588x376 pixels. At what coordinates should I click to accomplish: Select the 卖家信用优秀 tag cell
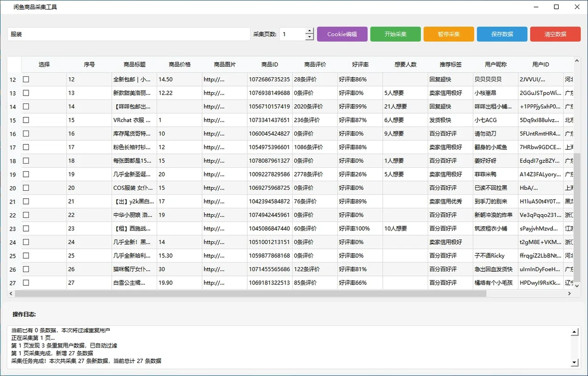pyautogui.click(x=450, y=201)
